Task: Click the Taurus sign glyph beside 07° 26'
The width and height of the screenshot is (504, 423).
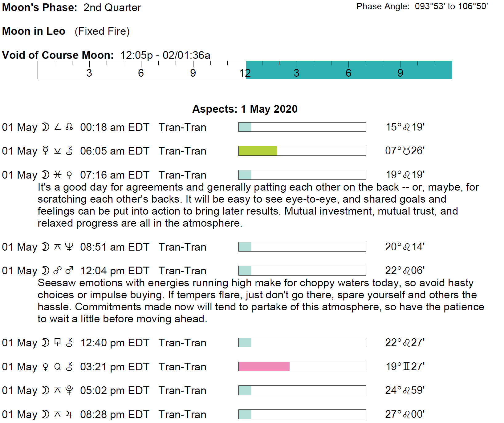Action: (407, 151)
